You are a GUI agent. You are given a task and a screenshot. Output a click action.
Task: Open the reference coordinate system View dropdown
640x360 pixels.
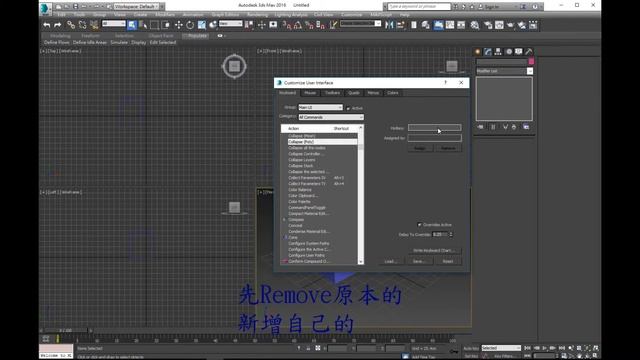point(231,24)
